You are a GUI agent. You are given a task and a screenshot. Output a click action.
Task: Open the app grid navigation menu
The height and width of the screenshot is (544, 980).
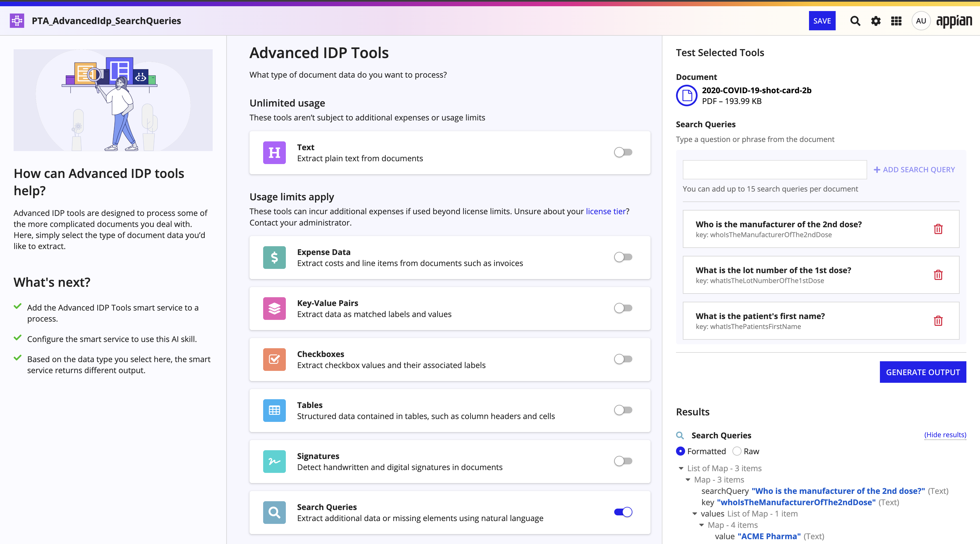tap(896, 21)
